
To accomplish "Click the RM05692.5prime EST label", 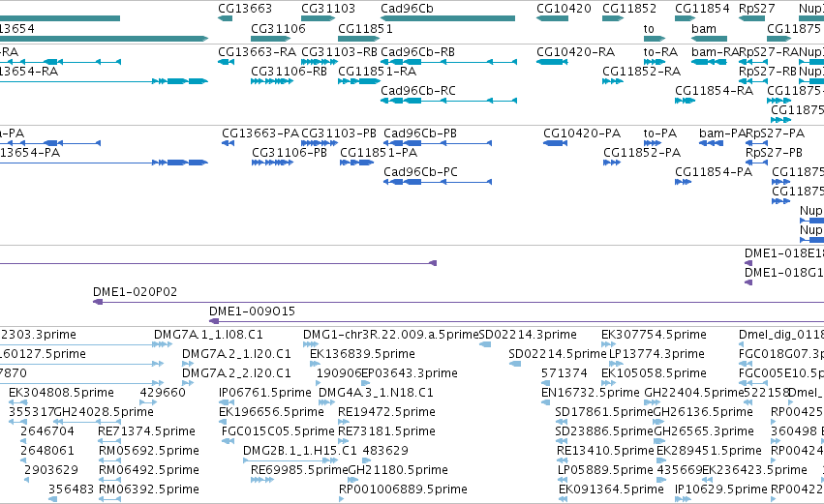I will coord(149,452).
